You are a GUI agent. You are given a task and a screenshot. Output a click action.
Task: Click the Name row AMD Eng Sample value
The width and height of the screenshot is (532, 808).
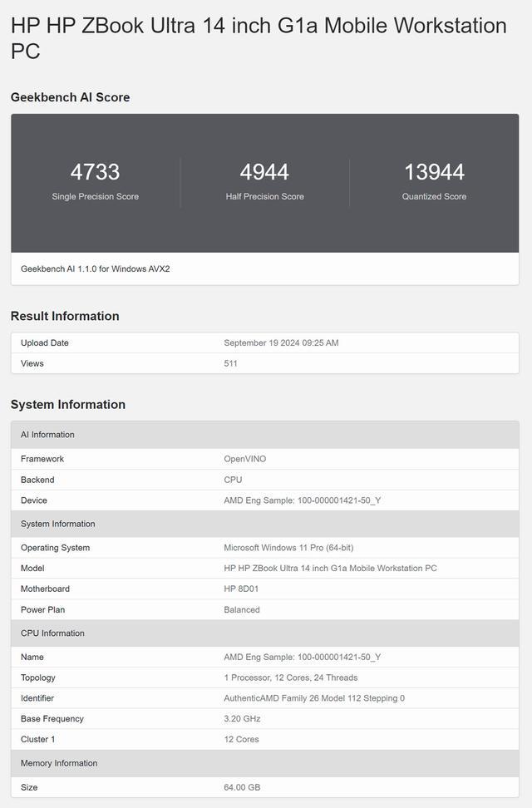(x=302, y=657)
